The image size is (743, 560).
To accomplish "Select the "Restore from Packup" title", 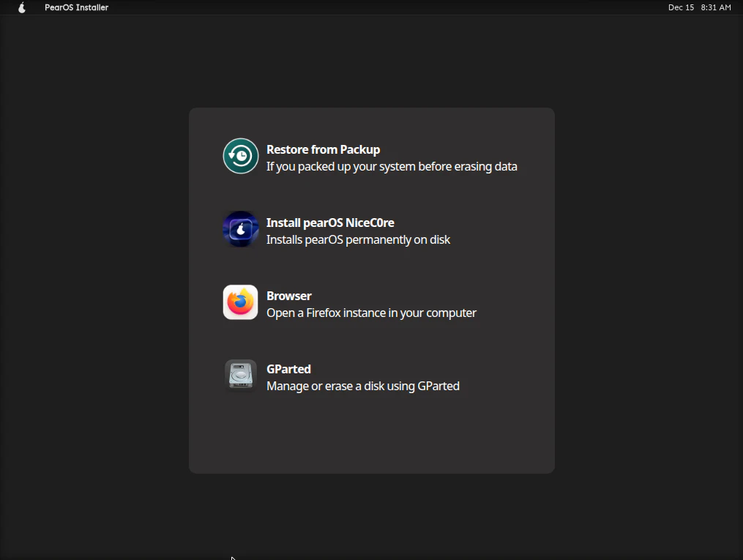I will (x=323, y=150).
